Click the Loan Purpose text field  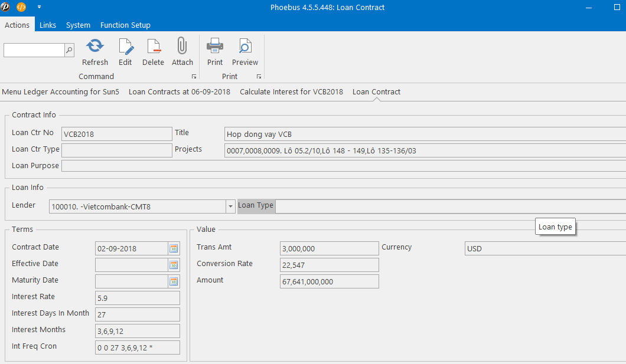click(x=343, y=166)
